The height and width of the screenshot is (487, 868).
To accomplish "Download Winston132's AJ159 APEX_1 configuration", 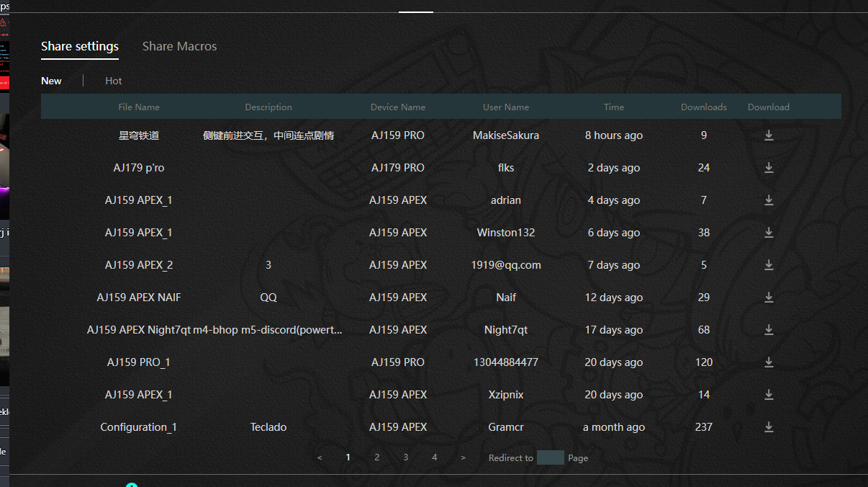I will (769, 233).
